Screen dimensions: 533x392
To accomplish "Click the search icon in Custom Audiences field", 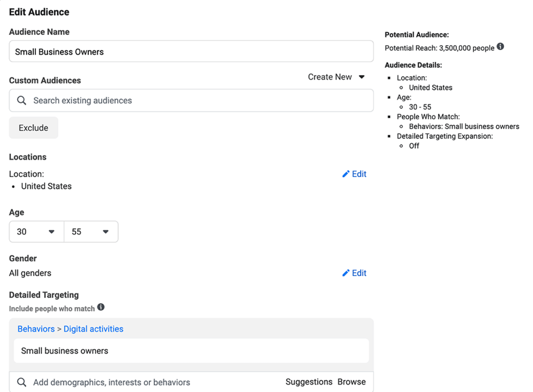I will pos(21,100).
